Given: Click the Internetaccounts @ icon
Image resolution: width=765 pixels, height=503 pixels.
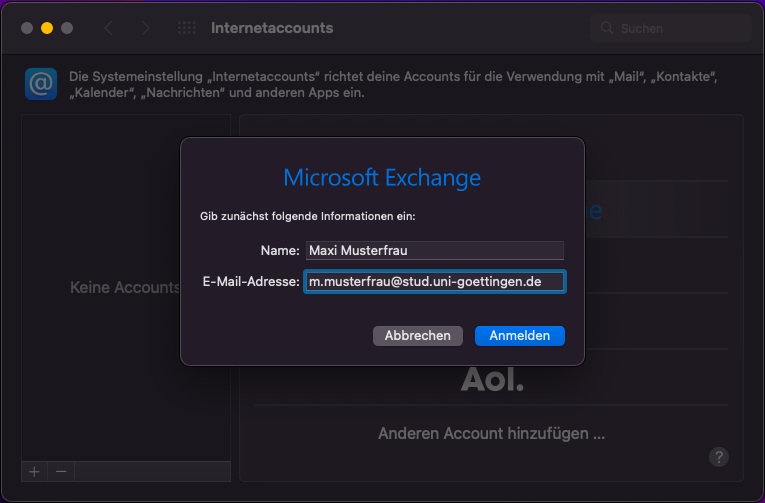Looking at the screenshot, I should coord(41,84).
